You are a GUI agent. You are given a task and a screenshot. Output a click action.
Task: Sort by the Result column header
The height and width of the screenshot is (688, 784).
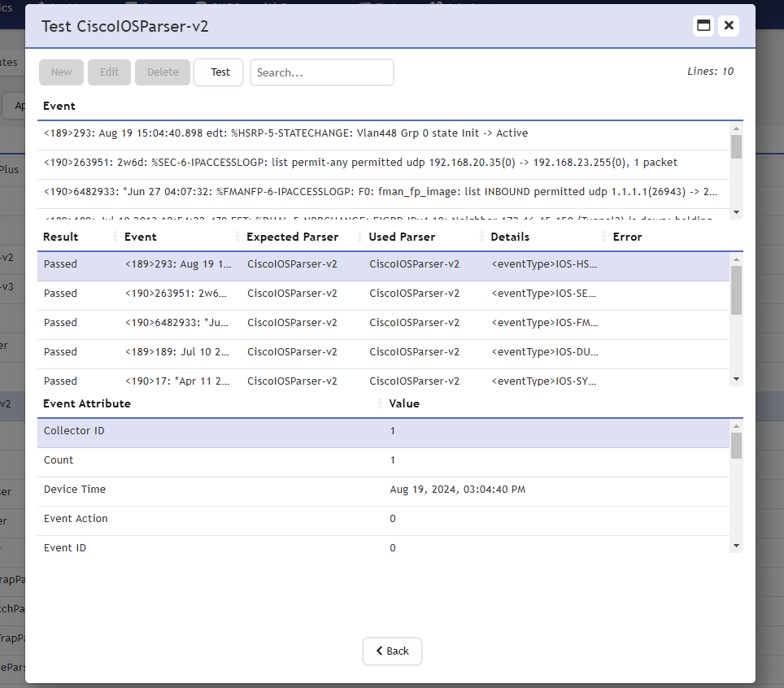[x=61, y=237]
